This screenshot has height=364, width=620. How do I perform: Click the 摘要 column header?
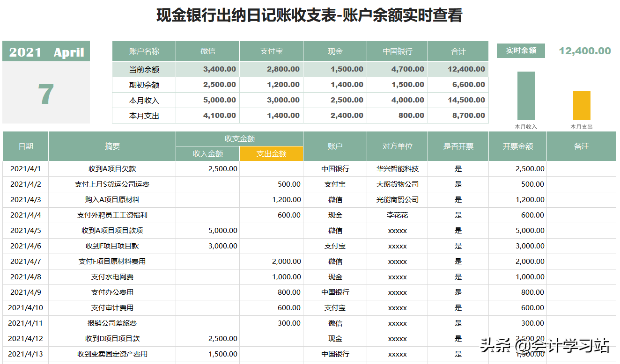coord(112,146)
